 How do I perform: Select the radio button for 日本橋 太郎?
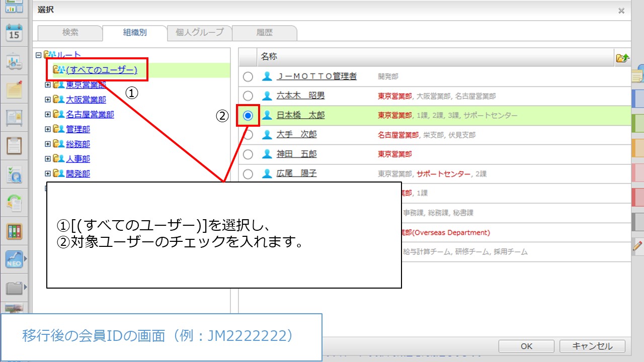point(248,116)
